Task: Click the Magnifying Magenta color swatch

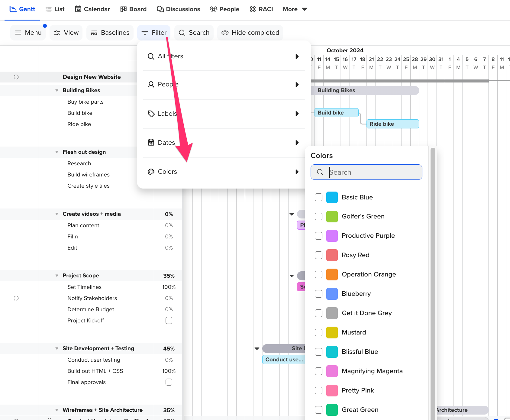Action: (332, 371)
